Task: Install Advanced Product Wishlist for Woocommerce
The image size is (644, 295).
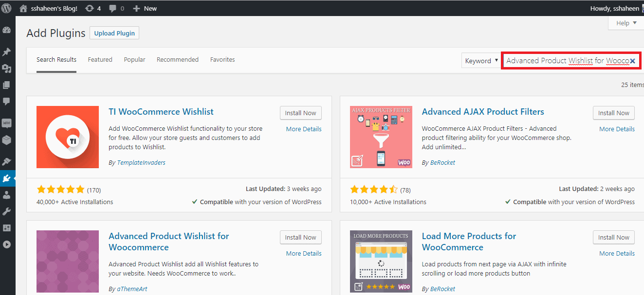Action: (x=301, y=237)
